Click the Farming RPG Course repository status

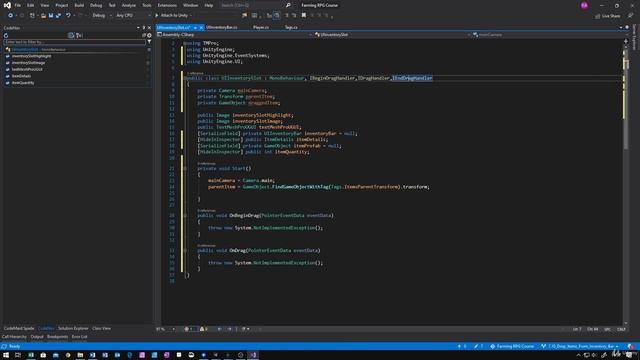coord(512,347)
